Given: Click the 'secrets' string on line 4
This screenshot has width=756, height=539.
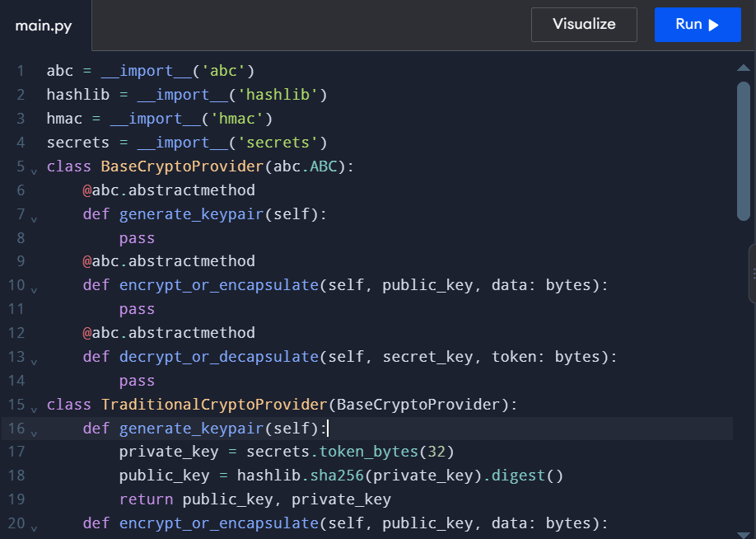Looking at the screenshot, I should coord(278,143).
